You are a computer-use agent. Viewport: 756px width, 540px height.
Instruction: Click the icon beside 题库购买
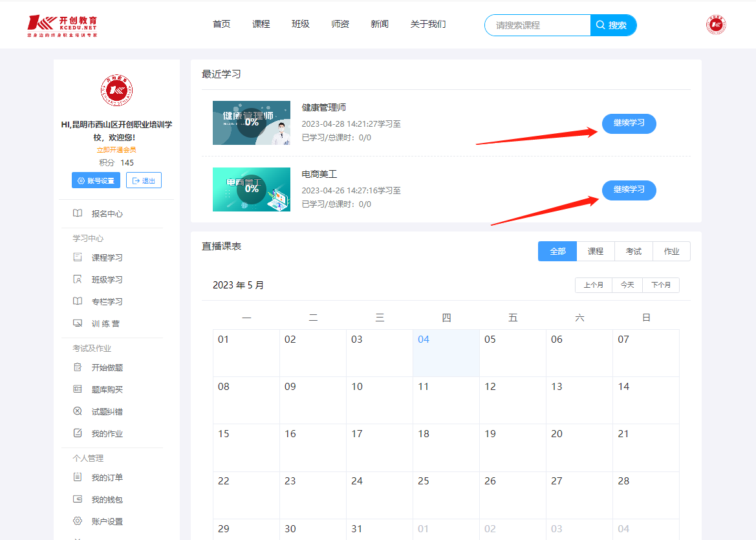(x=77, y=389)
